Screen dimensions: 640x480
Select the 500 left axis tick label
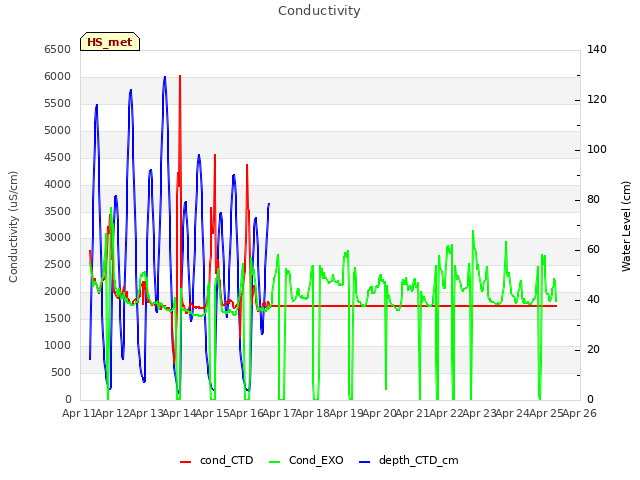point(61,372)
